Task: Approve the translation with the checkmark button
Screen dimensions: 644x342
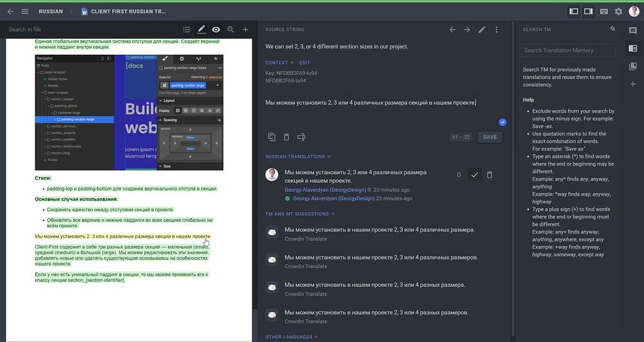Action: pos(475,175)
